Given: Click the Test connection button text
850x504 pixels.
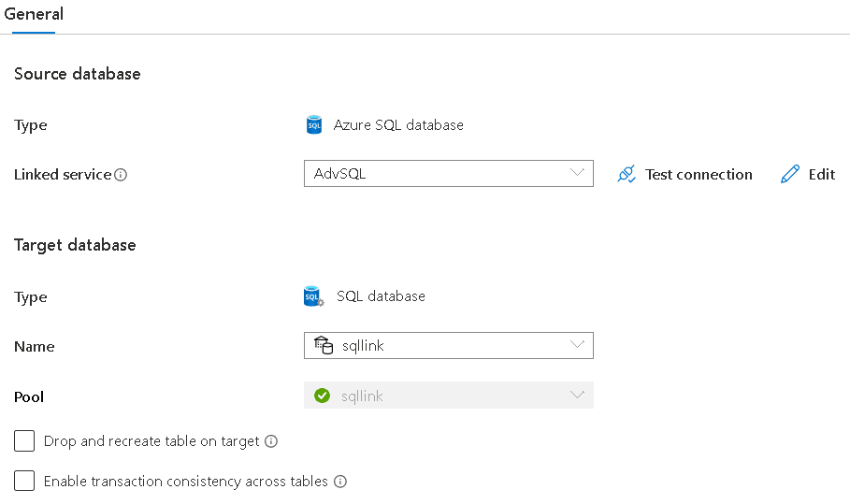Looking at the screenshot, I should coord(699,175).
